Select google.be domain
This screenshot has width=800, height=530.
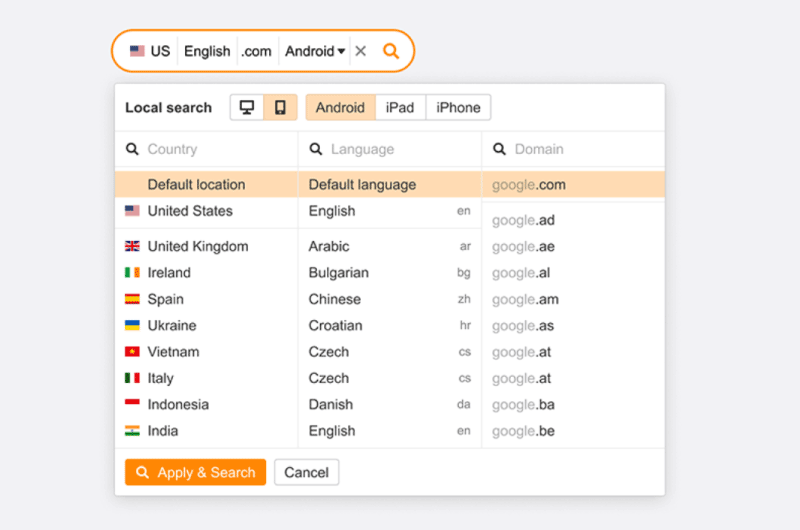coord(573,431)
